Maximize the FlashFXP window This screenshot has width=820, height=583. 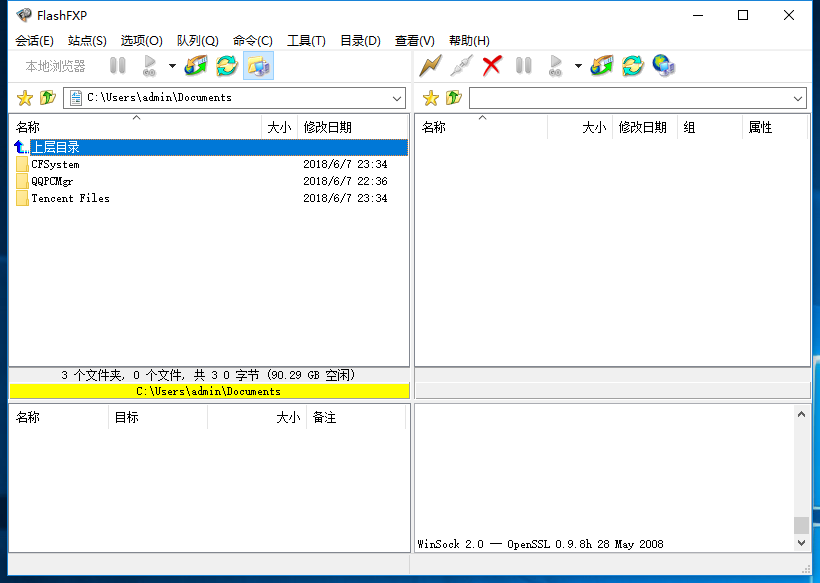(x=743, y=15)
